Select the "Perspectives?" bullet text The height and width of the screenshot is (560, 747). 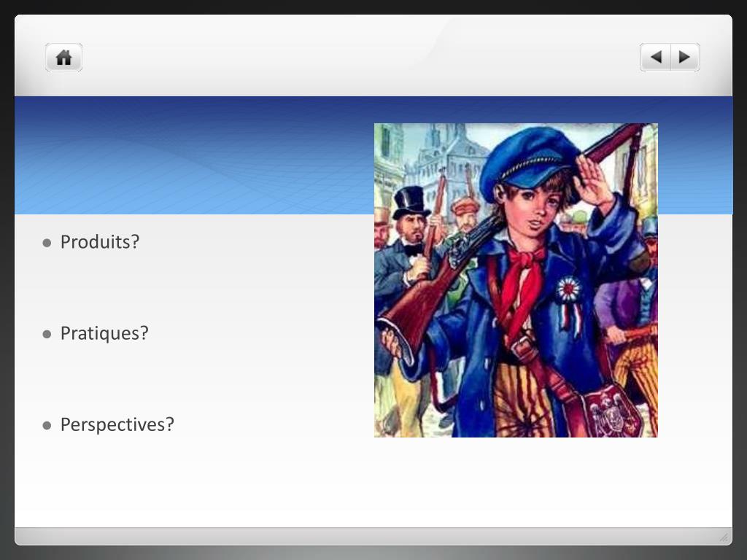(x=117, y=425)
